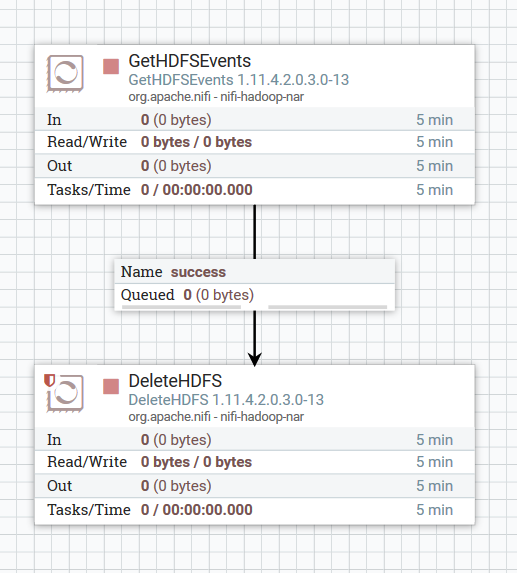Click the GetHDFSEvents 1.11.4.2.0.3.0-13 version text
The width and height of the screenshot is (517, 573).
point(239,80)
